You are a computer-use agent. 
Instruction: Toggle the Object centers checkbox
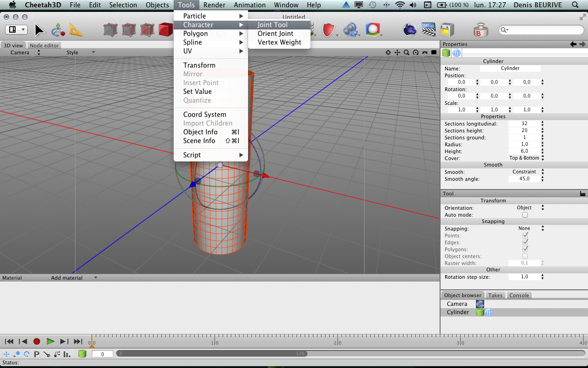[x=525, y=256]
